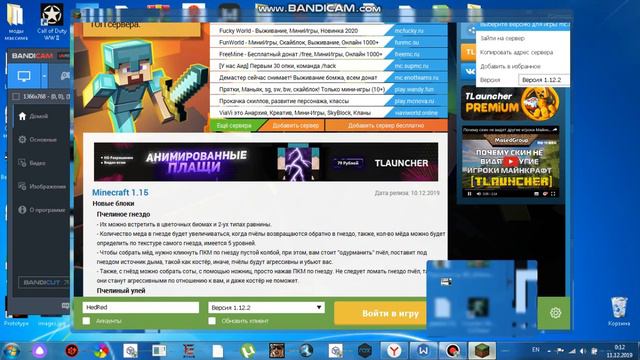Enter fullscreen on the embedded video
The image size is (640, 360).
point(553,194)
